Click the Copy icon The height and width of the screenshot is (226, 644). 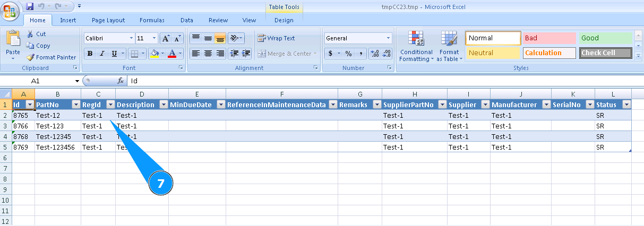[x=30, y=46]
